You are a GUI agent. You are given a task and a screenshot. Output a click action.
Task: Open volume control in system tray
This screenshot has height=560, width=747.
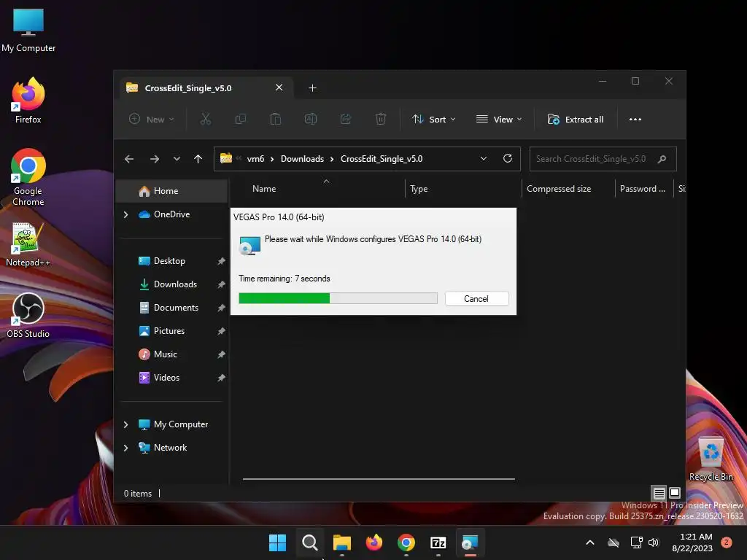point(654,542)
